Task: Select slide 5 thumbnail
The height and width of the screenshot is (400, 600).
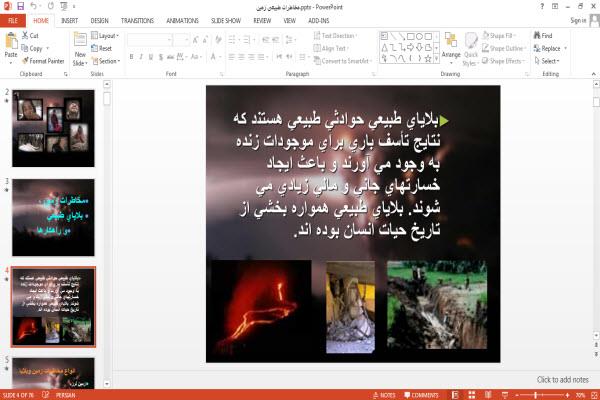Action: 53,373
